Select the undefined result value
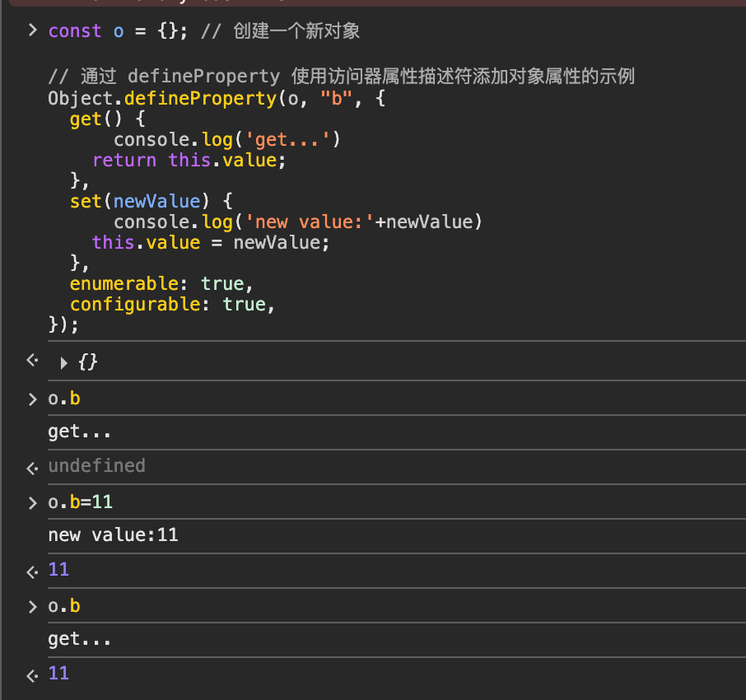 [x=96, y=466]
